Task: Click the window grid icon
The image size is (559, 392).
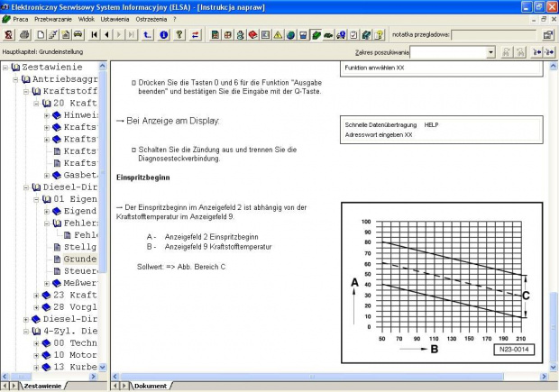Action: (227, 34)
